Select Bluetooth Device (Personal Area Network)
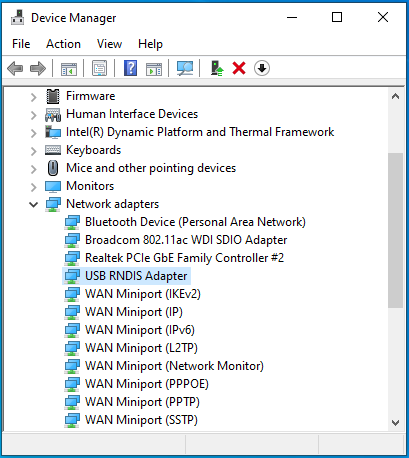 tap(195, 222)
